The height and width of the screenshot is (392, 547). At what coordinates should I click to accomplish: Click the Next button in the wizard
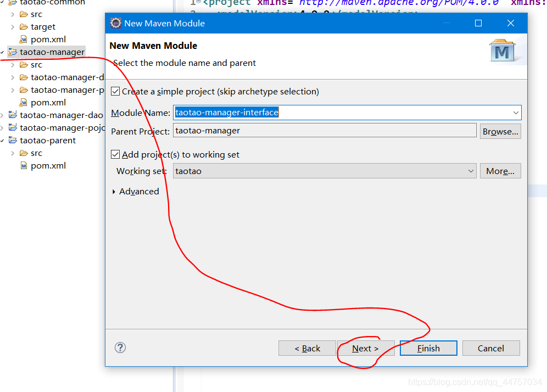point(366,348)
